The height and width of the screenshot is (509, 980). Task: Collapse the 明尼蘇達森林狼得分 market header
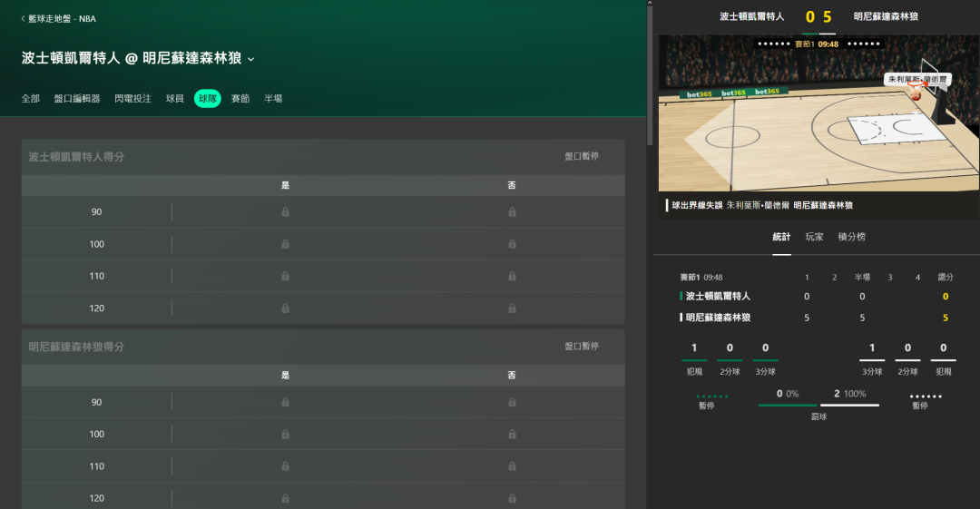pyautogui.click(x=323, y=347)
